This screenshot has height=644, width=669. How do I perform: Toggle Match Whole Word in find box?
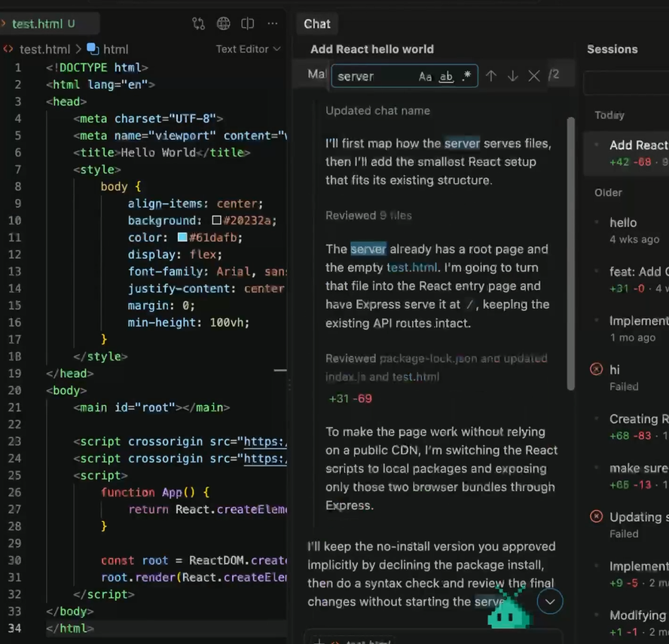click(446, 76)
